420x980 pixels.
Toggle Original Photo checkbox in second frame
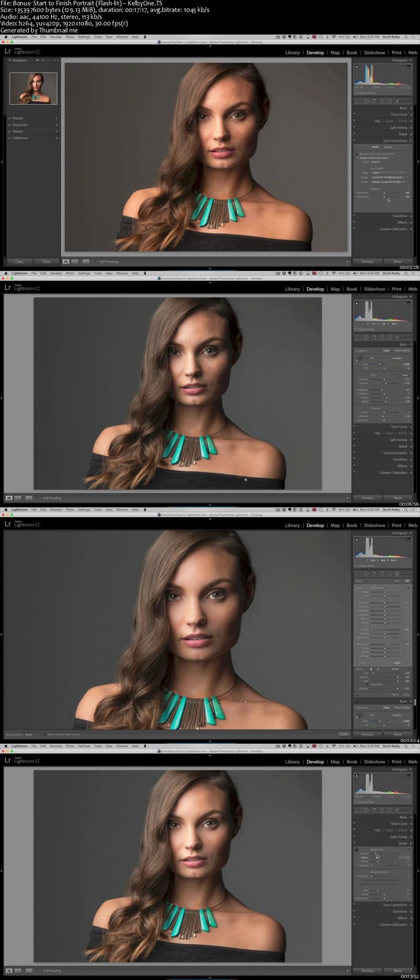coord(356,329)
